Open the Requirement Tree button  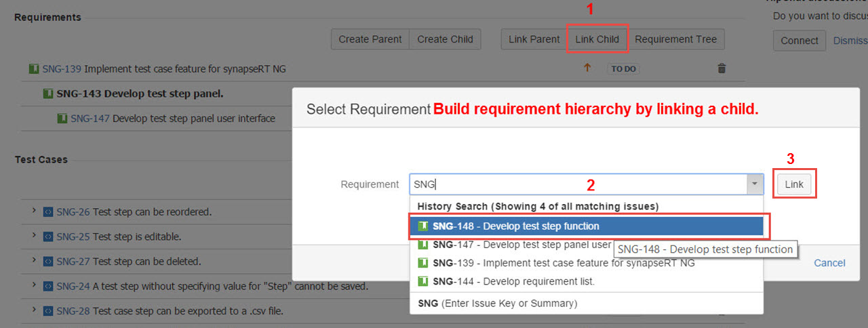point(675,39)
